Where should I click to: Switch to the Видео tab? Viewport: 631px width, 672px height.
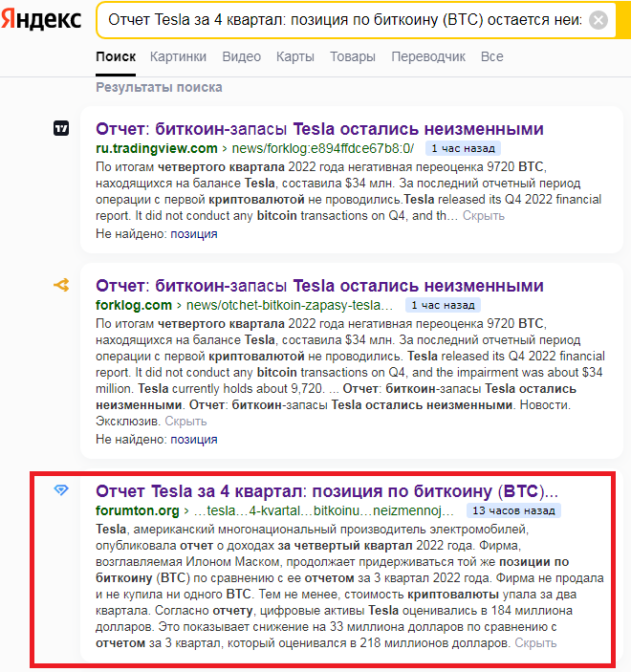pyautogui.click(x=241, y=56)
